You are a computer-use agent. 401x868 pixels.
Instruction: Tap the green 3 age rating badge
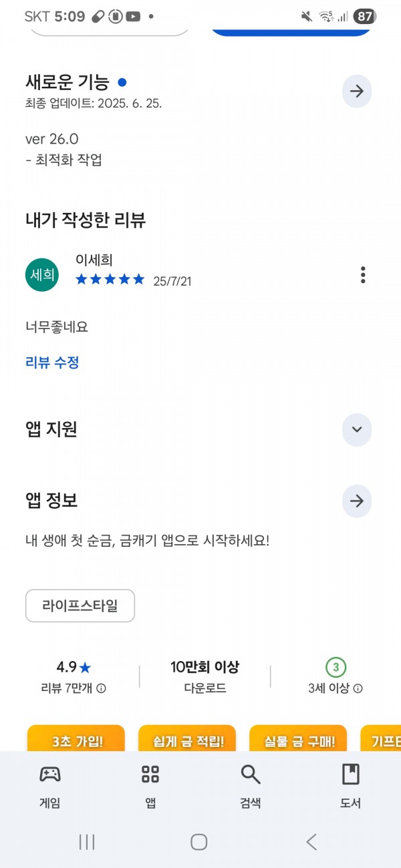pos(336,666)
